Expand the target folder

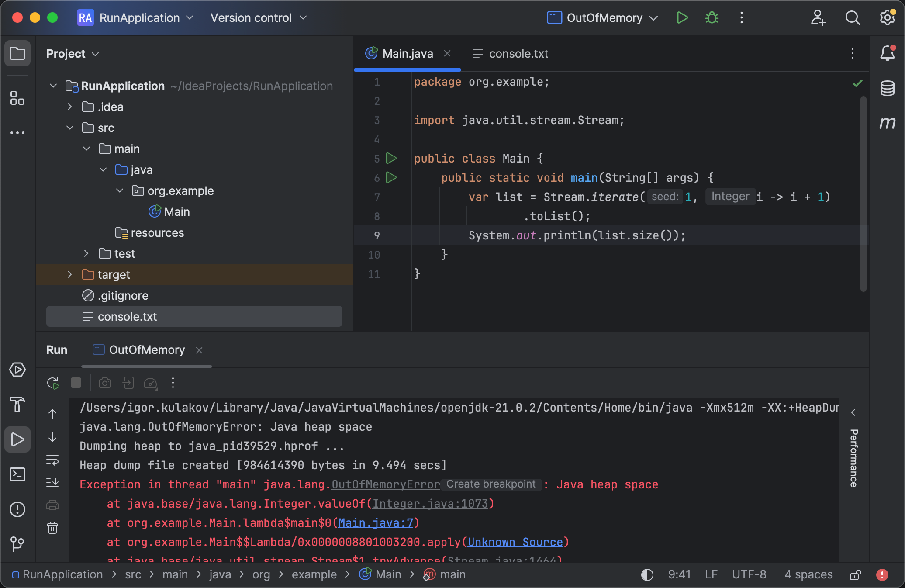click(x=69, y=275)
